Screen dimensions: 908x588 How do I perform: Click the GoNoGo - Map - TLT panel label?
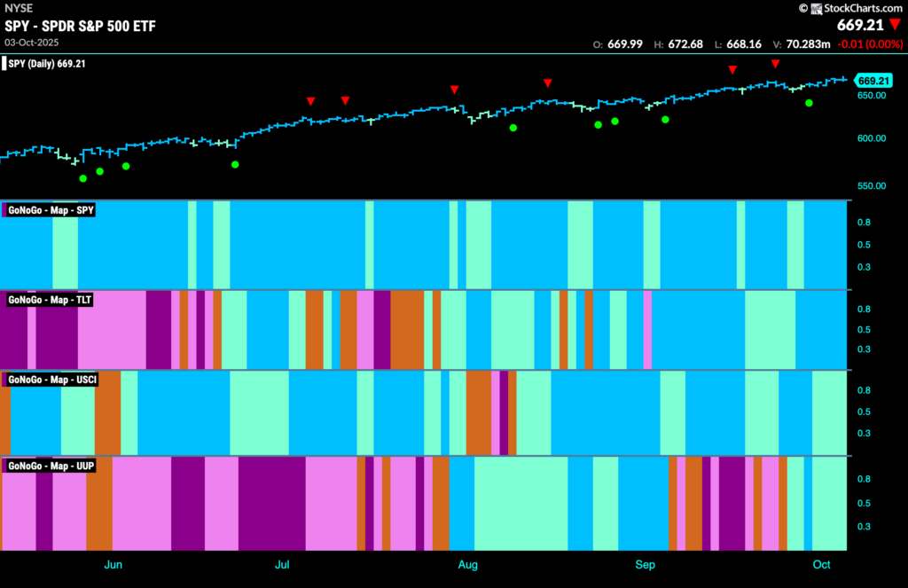click(50, 300)
